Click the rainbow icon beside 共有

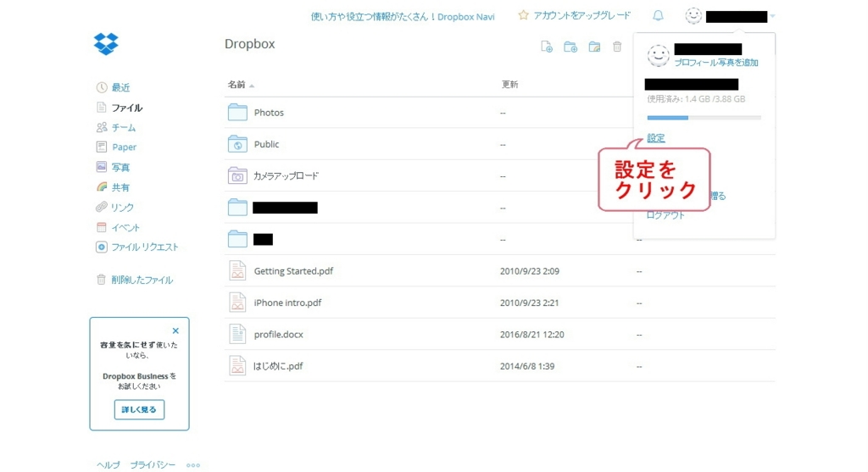click(x=102, y=187)
